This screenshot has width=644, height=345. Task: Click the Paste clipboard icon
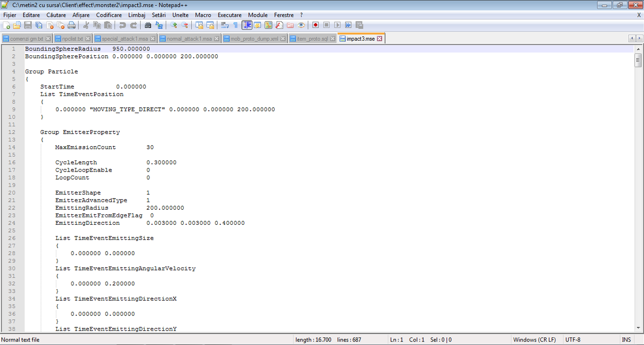pos(108,25)
